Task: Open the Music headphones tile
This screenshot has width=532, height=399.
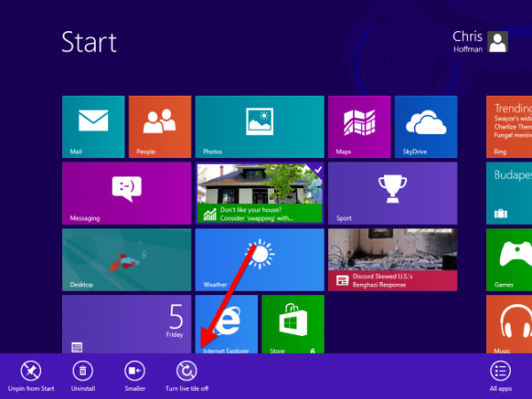Action: tap(509, 324)
